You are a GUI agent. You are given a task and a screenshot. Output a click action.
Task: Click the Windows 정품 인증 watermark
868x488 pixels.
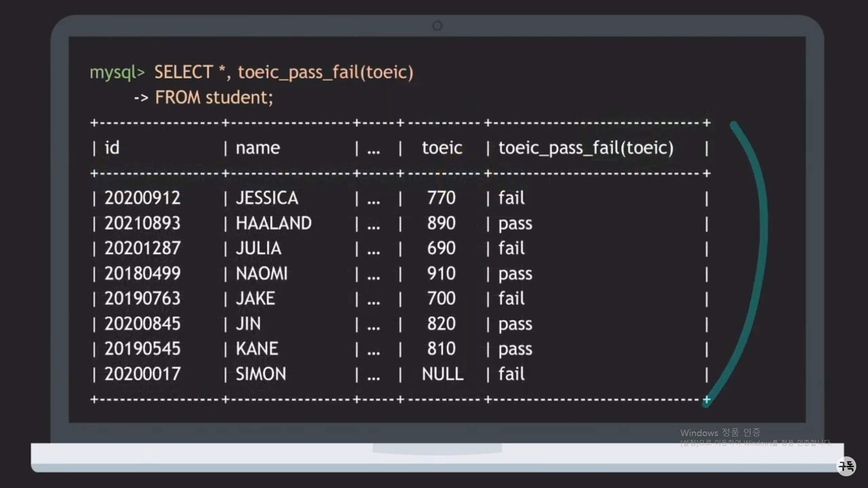[x=720, y=433]
